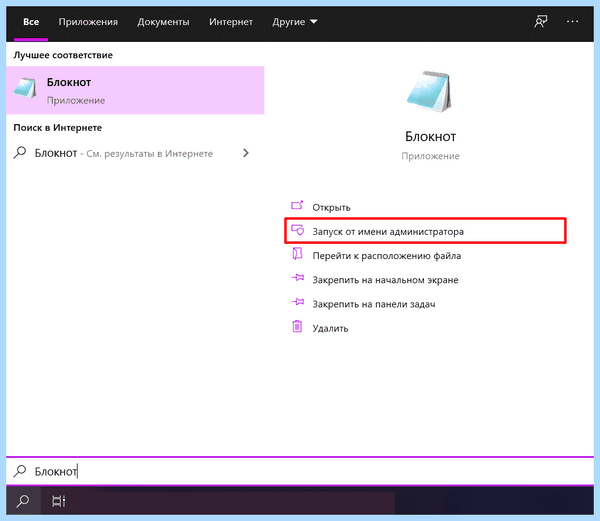This screenshot has height=521, width=600.
Task: Click the pin icon for панели задач
Action: point(298,302)
